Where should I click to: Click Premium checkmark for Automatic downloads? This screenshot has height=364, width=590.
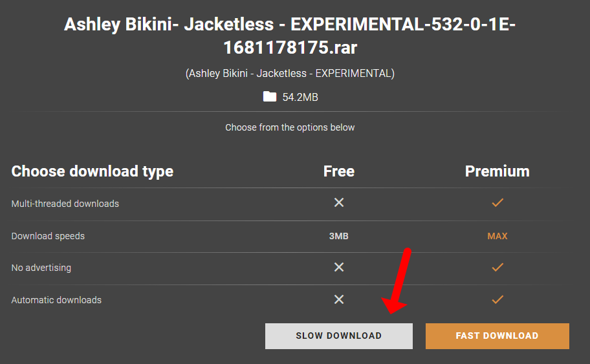[497, 299]
